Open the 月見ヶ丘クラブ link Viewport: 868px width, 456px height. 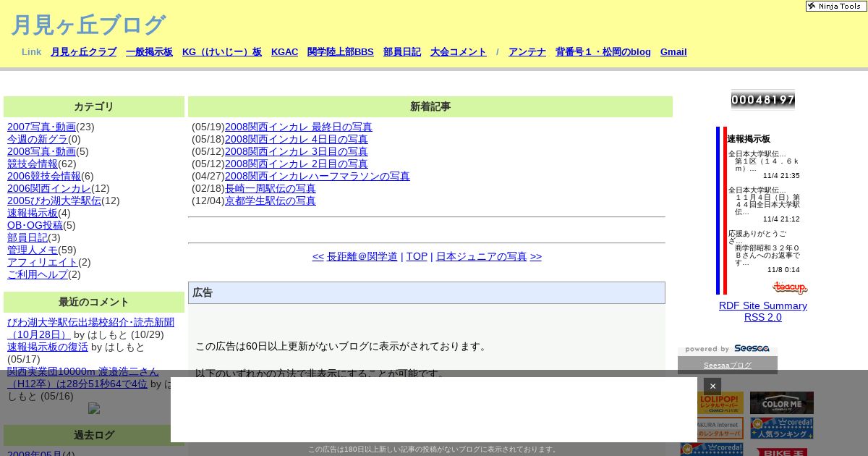(83, 52)
